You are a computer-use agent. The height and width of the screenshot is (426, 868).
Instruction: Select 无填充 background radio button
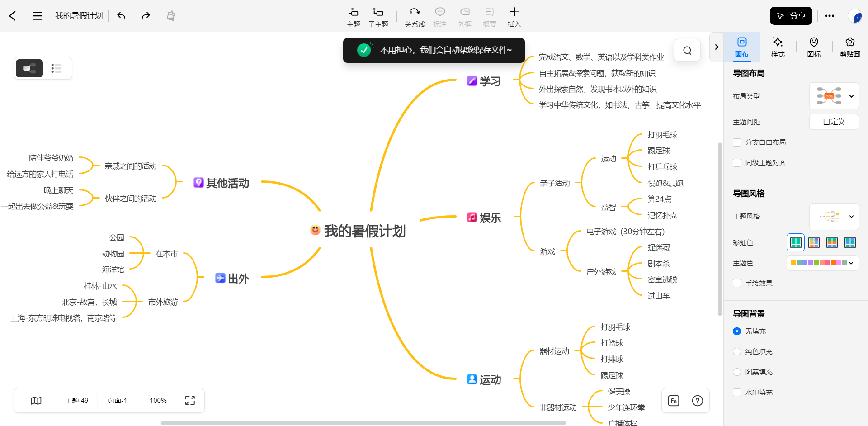pyautogui.click(x=737, y=331)
